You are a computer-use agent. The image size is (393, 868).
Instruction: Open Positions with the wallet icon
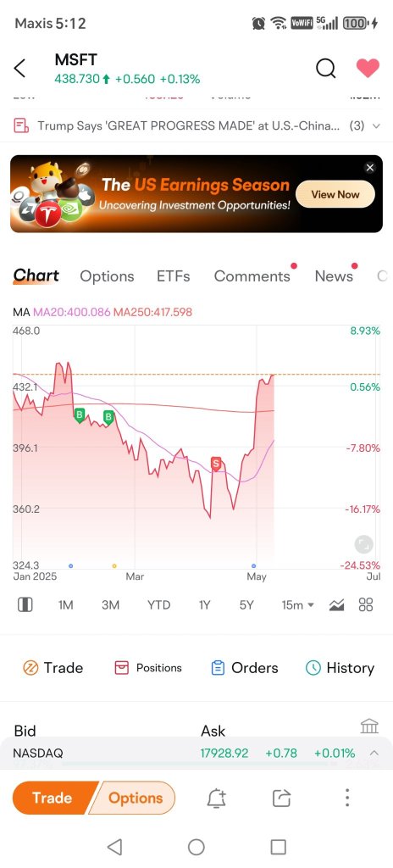pos(147,668)
